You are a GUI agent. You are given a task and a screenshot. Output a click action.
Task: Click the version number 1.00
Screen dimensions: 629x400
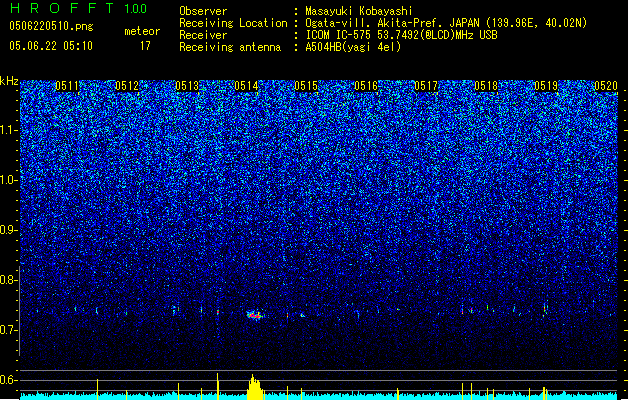tap(135, 9)
